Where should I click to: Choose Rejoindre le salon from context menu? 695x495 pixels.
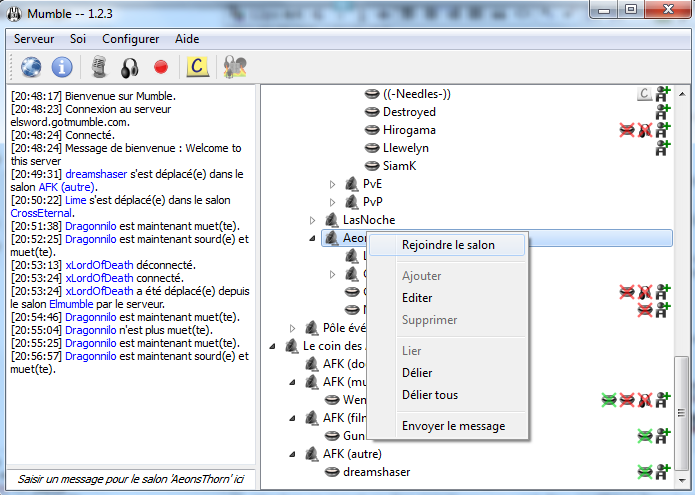(x=447, y=245)
